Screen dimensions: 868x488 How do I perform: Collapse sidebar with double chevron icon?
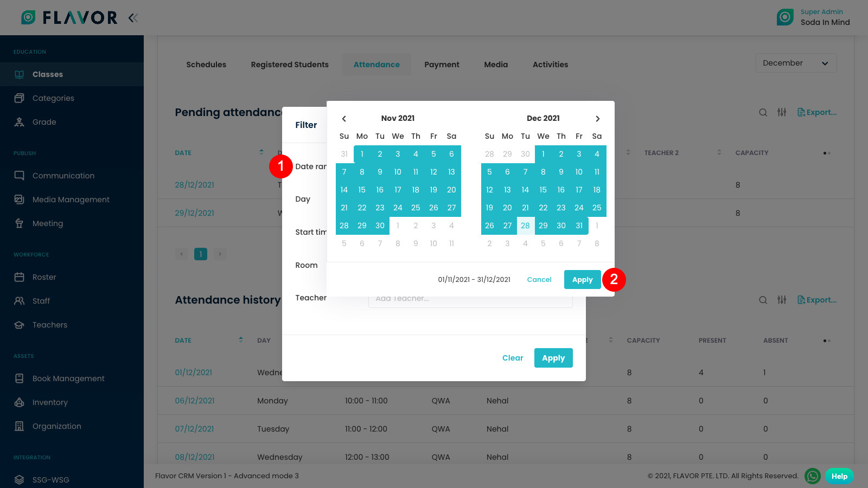(x=133, y=18)
